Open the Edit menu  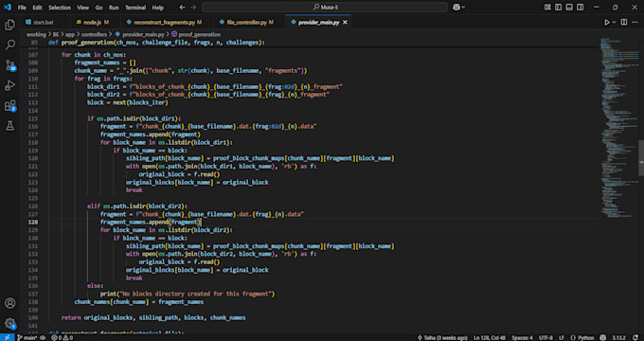[x=37, y=8]
